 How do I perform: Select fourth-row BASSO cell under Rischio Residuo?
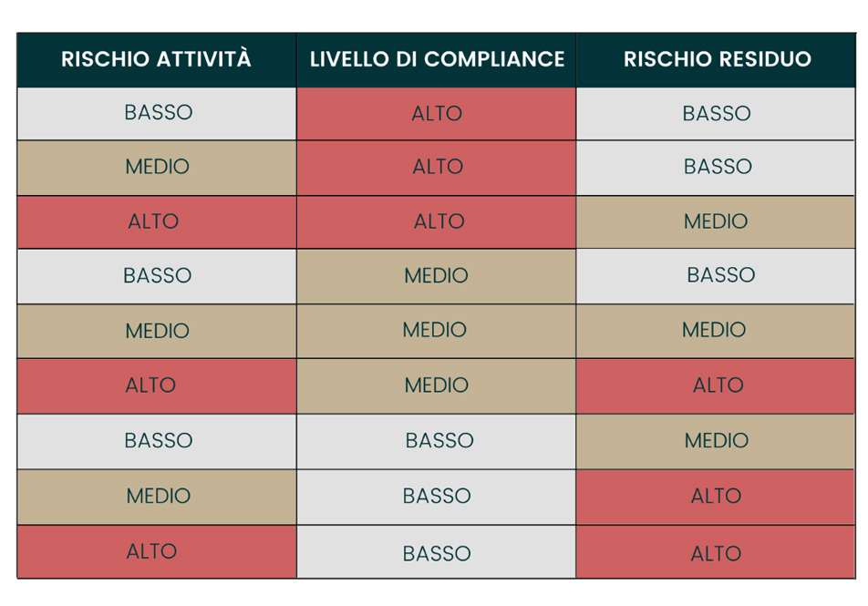point(720,275)
